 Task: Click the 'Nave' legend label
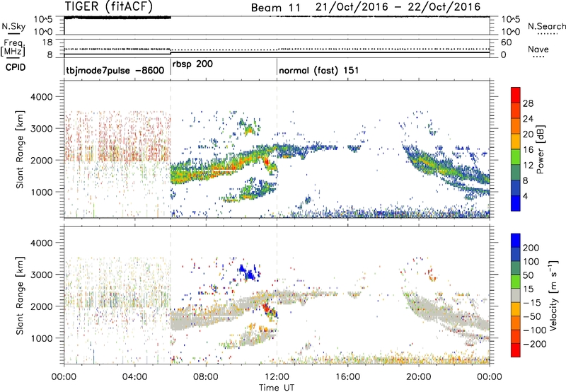pos(538,50)
